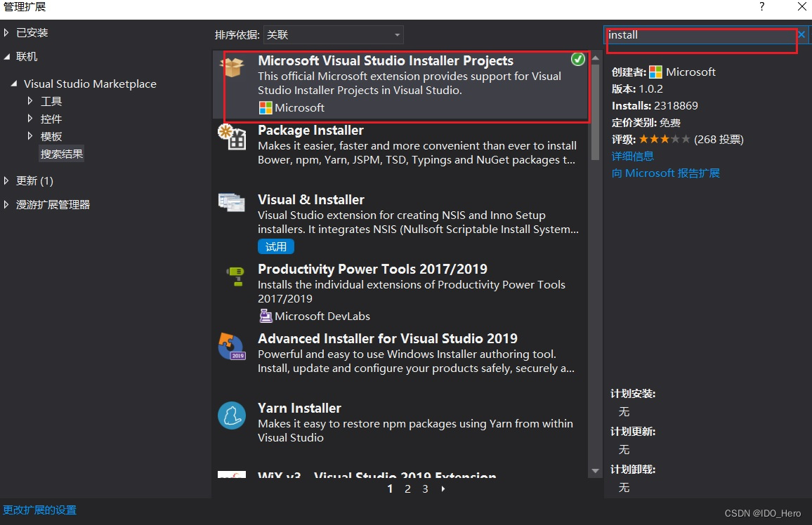Expand the 更新 (1) node
The width and height of the screenshot is (812, 525).
click(6, 180)
